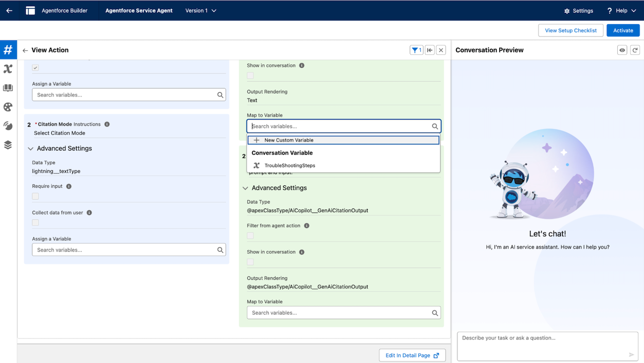Click the channels icon in left sidebar

(x=8, y=126)
